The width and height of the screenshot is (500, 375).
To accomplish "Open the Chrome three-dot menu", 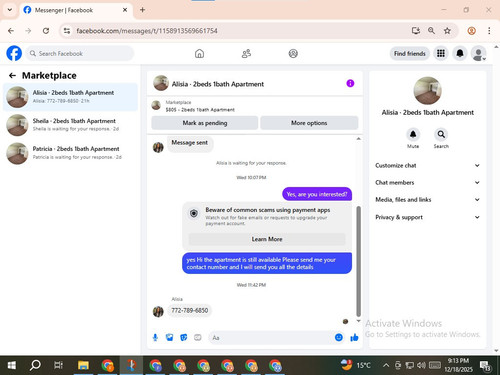I will click(489, 31).
